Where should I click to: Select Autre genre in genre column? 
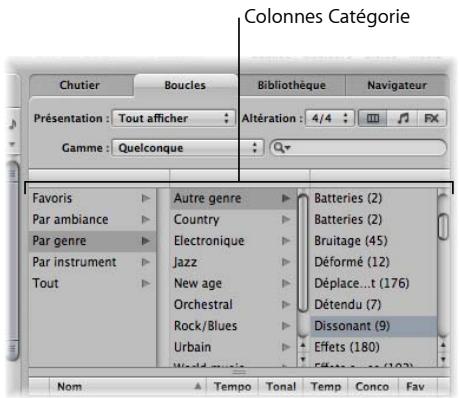[233, 198]
